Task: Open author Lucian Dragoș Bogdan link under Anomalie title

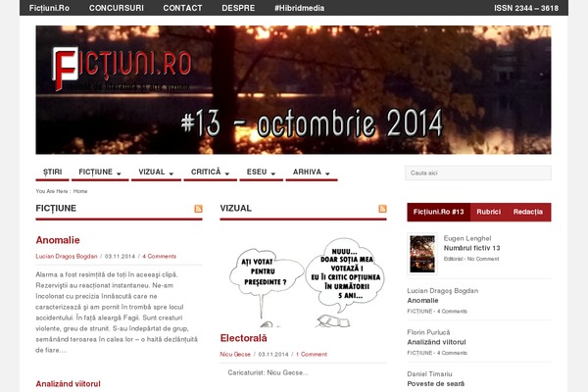Action: [67, 256]
